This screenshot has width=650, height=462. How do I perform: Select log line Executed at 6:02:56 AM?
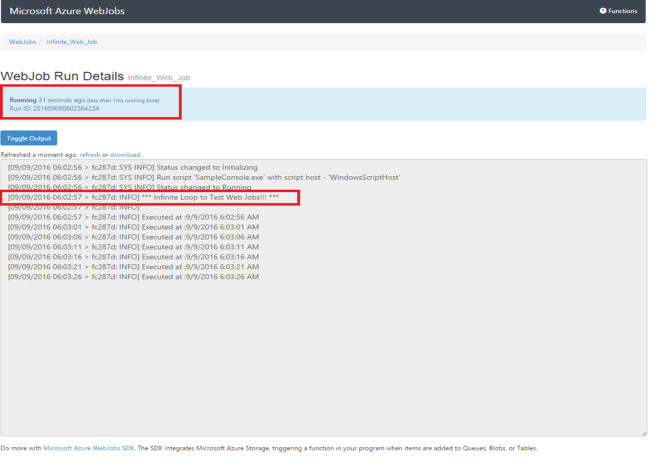[133, 217]
